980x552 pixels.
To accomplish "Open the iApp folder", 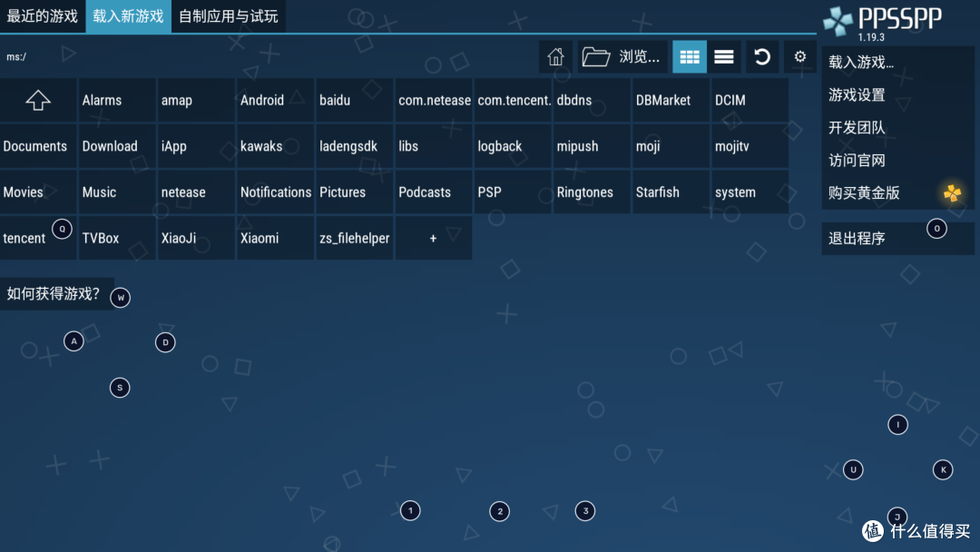I will point(196,146).
